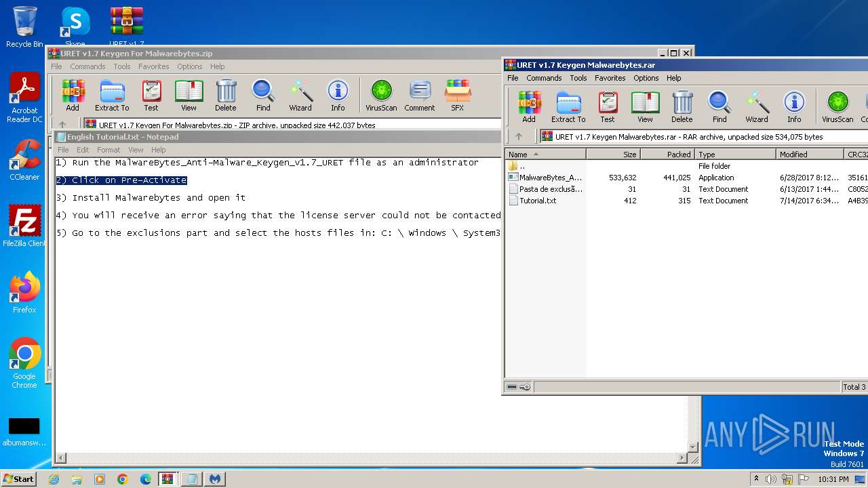Click Test in the rar WinRAR toolbar
Screen dimensions: 868x488
coord(608,106)
